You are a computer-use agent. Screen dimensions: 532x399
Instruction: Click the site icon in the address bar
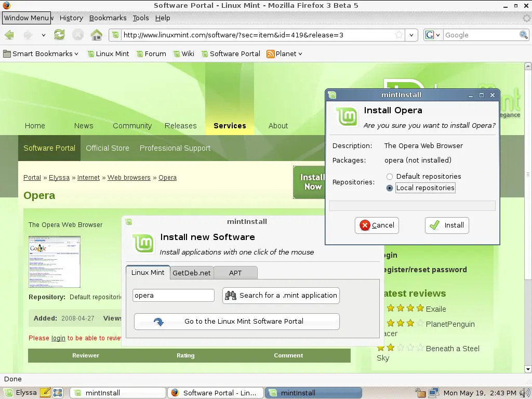coord(116,35)
